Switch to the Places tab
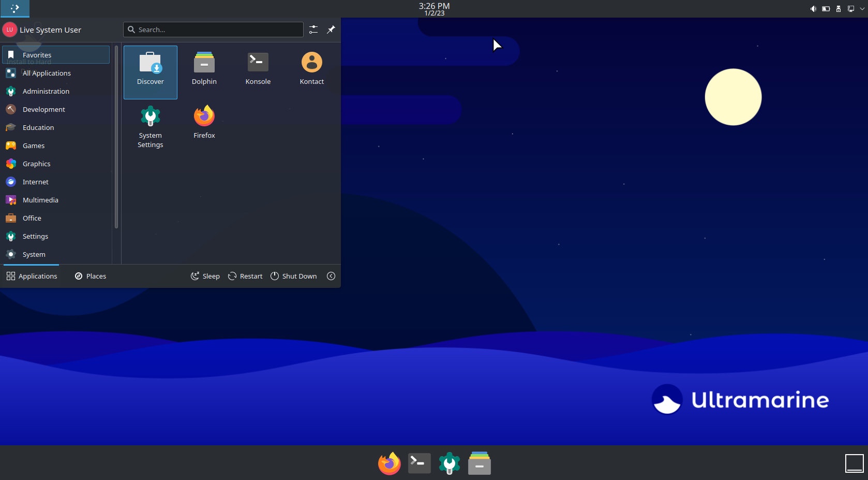 pyautogui.click(x=90, y=276)
